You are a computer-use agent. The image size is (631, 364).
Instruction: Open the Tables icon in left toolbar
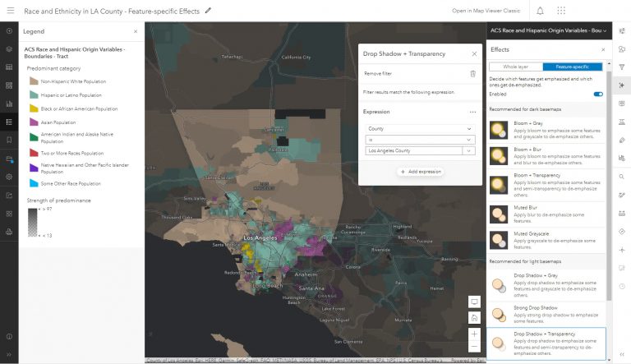(x=9, y=67)
